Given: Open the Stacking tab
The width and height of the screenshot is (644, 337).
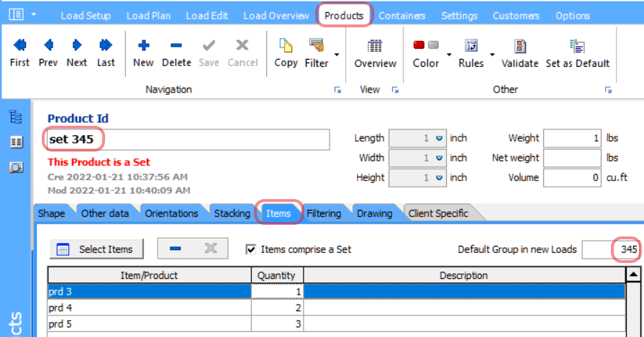Looking at the screenshot, I should [x=232, y=213].
